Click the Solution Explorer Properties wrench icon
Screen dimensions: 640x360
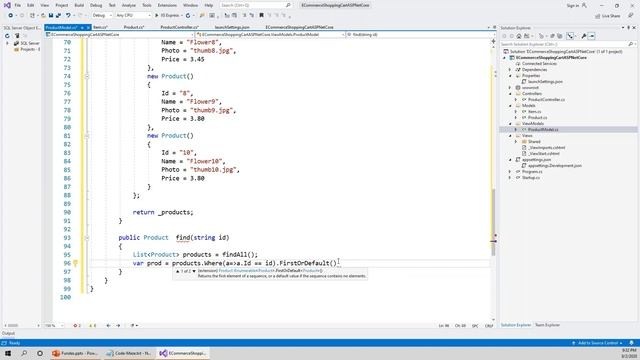(584, 36)
